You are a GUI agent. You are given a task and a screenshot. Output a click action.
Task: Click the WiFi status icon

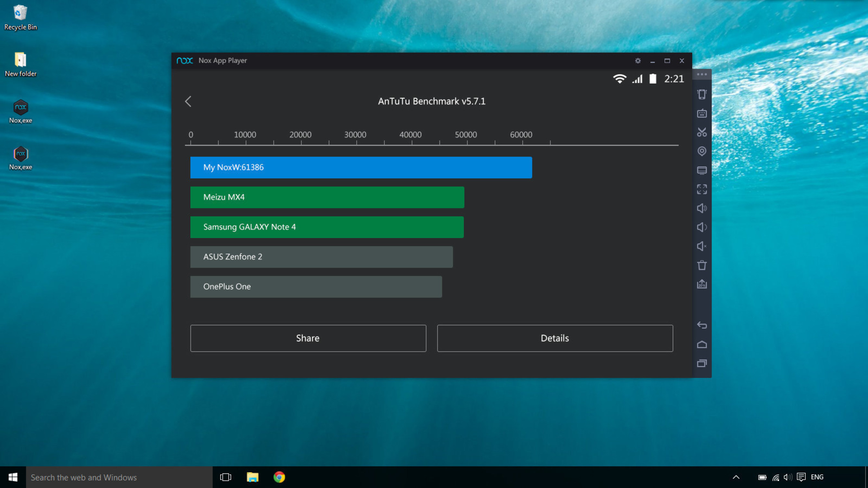pos(619,79)
